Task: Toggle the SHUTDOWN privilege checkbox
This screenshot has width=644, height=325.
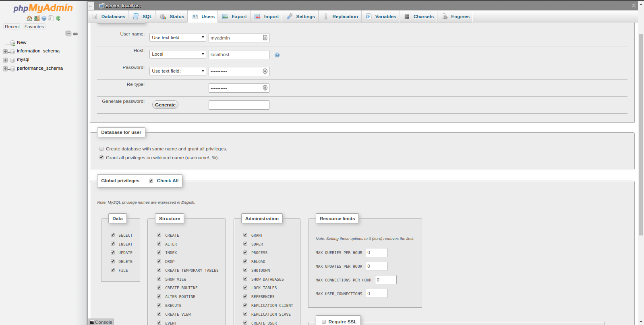Action: [x=245, y=270]
